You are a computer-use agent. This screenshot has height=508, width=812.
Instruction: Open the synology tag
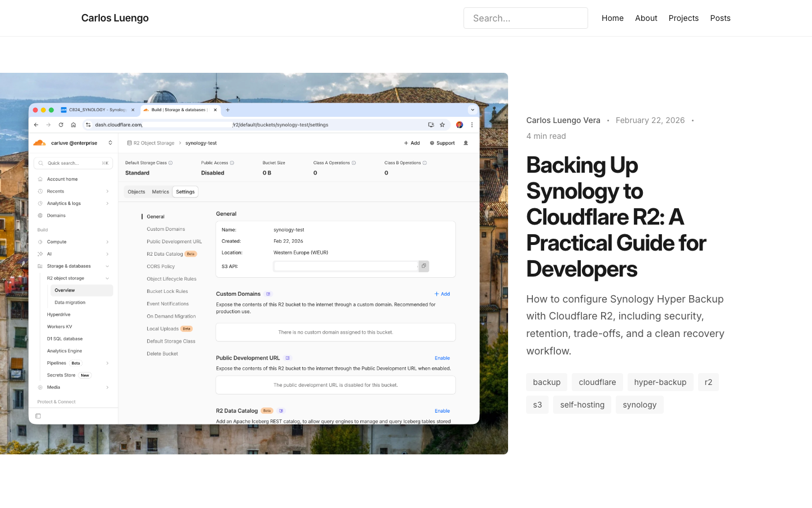click(639, 405)
